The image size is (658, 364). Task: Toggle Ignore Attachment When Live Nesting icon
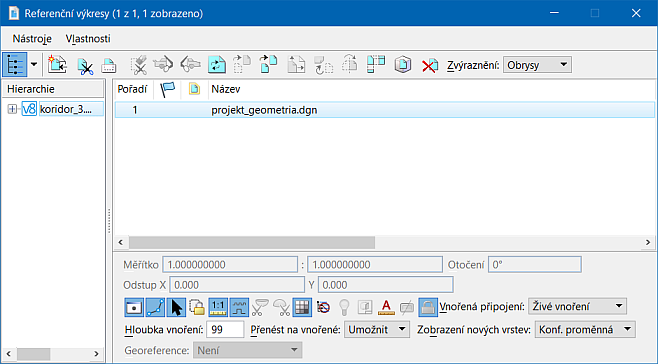click(x=323, y=307)
